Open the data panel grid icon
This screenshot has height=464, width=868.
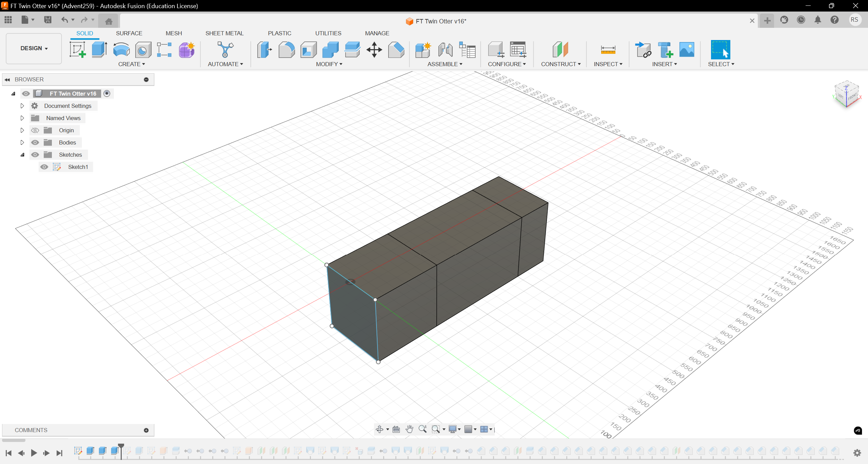pyautogui.click(x=8, y=20)
